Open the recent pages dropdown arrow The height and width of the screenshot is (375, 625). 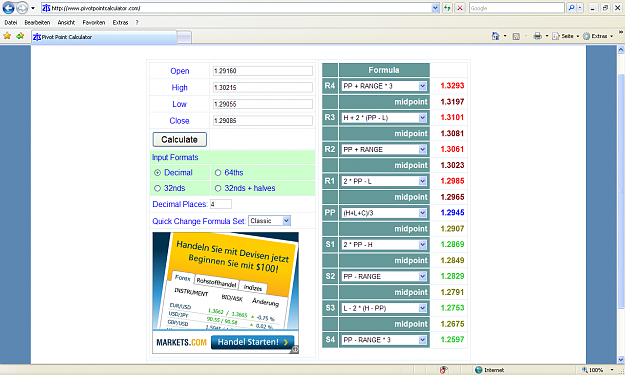point(33,8)
